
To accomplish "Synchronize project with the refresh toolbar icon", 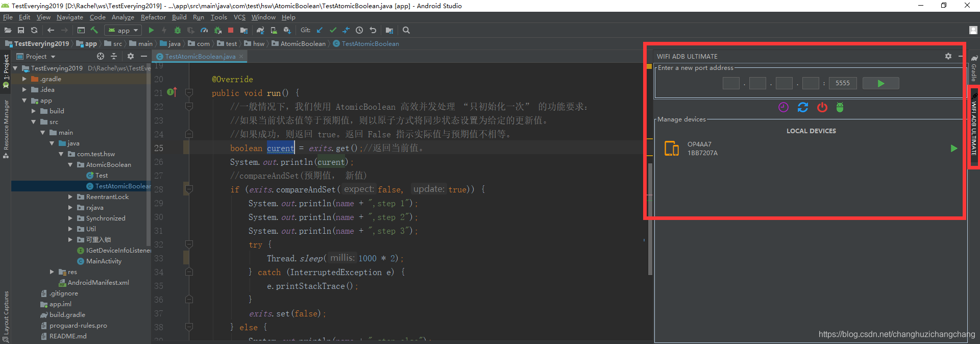I will coord(34,30).
